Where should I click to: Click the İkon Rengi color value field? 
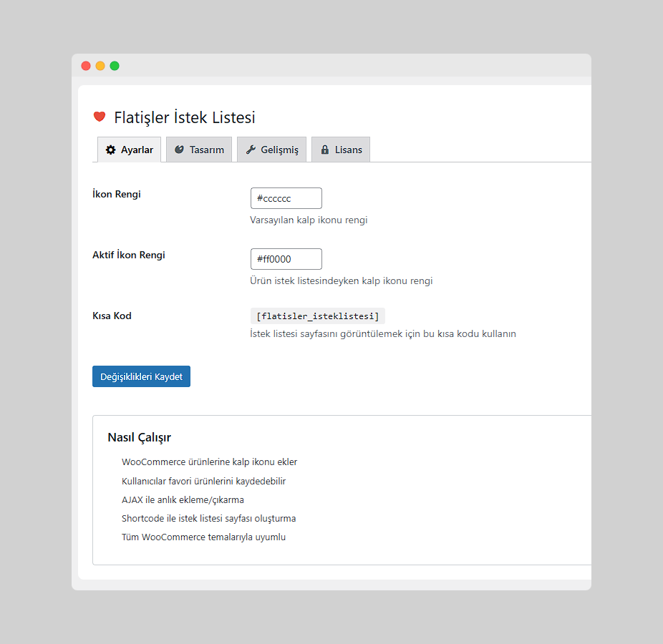click(x=286, y=198)
